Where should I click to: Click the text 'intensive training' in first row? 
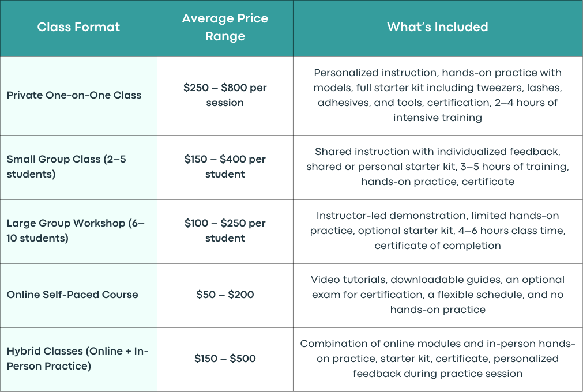click(x=438, y=118)
